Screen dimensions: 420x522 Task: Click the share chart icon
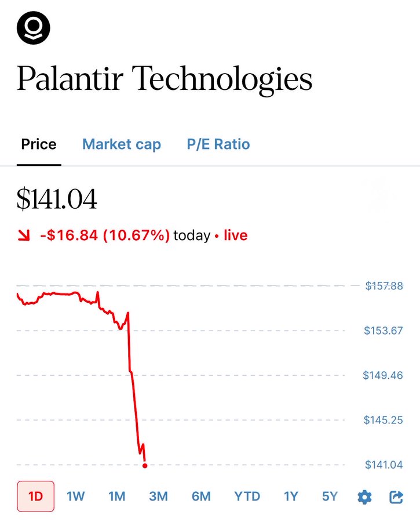396,497
